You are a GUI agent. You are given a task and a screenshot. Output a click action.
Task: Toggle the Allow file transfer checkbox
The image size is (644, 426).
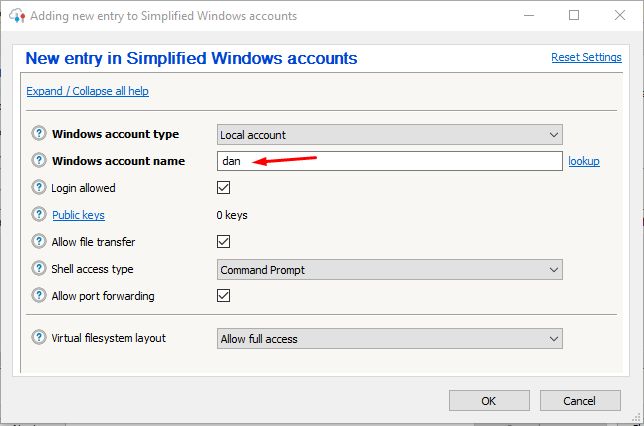click(x=223, y=242)
